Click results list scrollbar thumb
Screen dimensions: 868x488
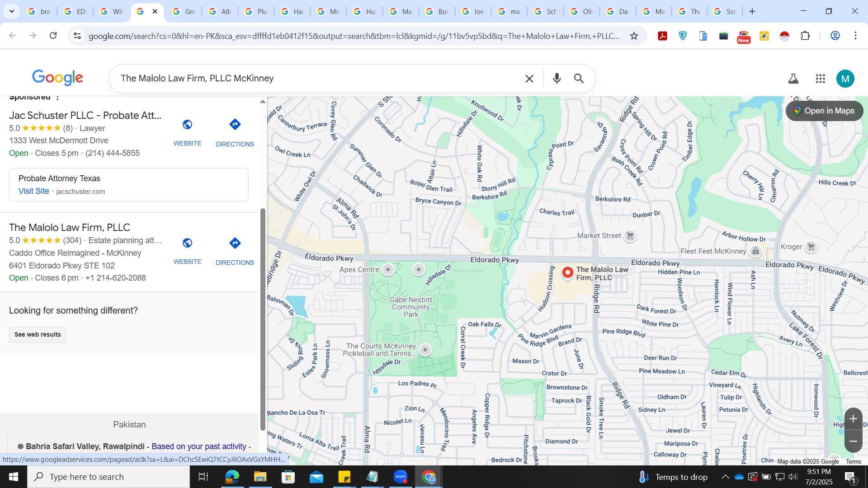point(263,319)
